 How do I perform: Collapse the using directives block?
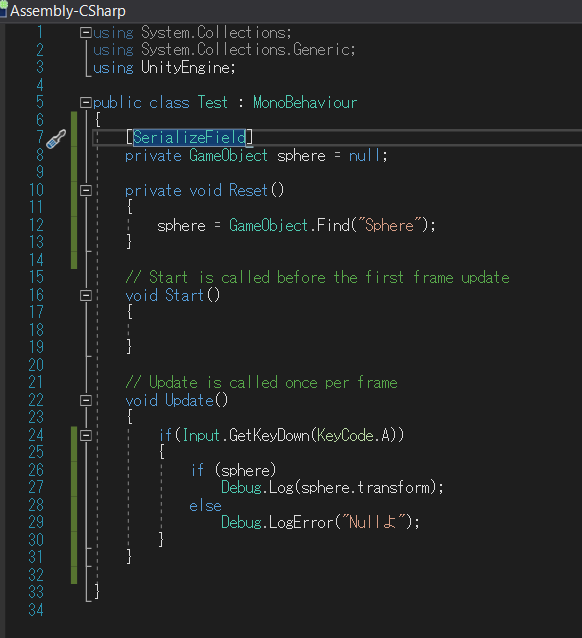click(x=85, y=33)
